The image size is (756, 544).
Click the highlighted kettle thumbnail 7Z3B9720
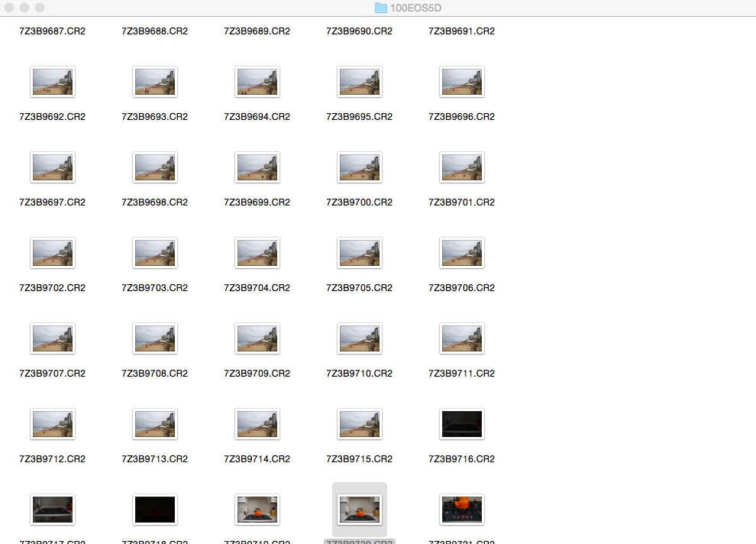[x=359, y=510]
